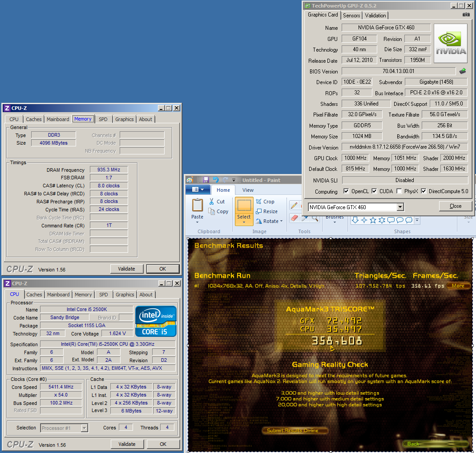Click Validate in the lower CPU-Z CPU window
The image size is (476, 453).
click(127, 444)
